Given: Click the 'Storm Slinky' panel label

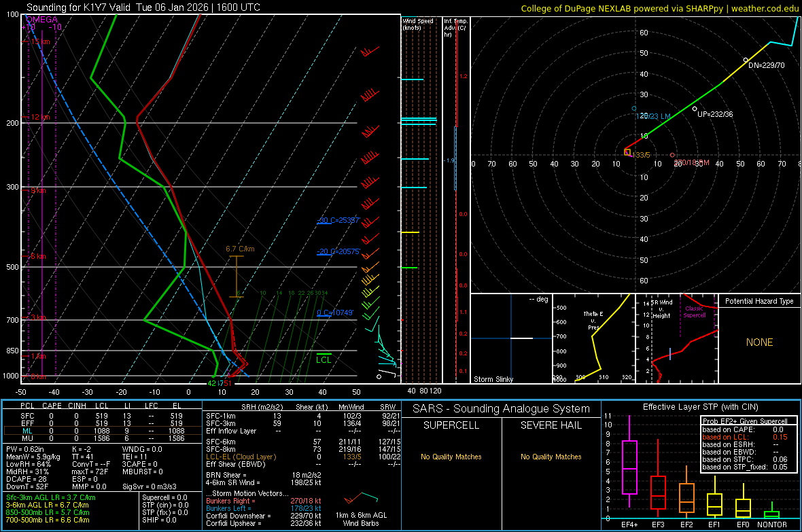Looking at the screenshot, I should coord(493,379).
